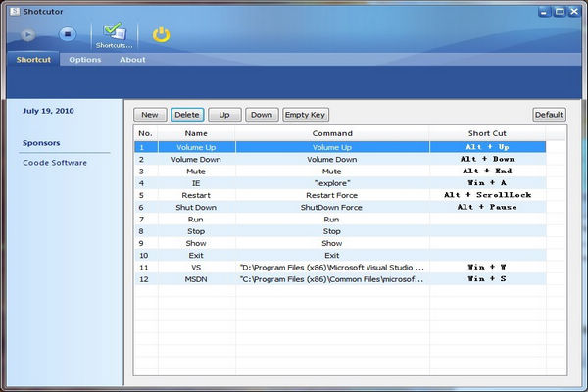This screenshot has height=392, width=588.
Task: Click the Win + A shortcut cell
Action: 487,183
